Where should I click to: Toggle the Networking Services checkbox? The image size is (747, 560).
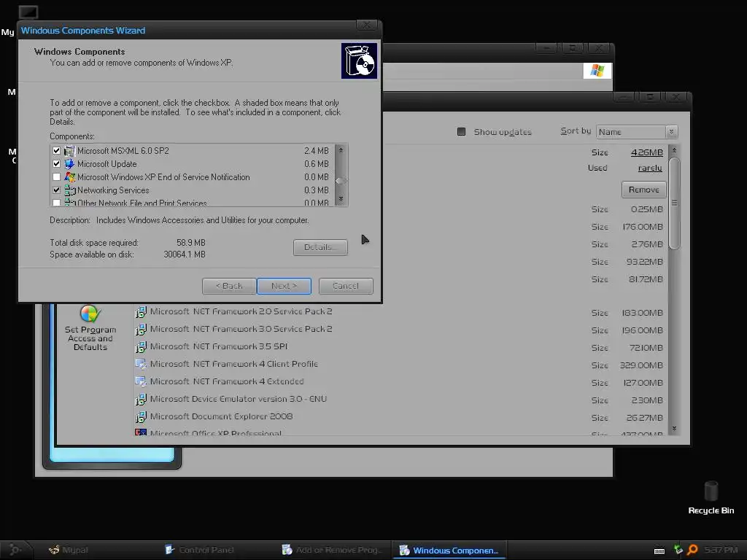57,190
